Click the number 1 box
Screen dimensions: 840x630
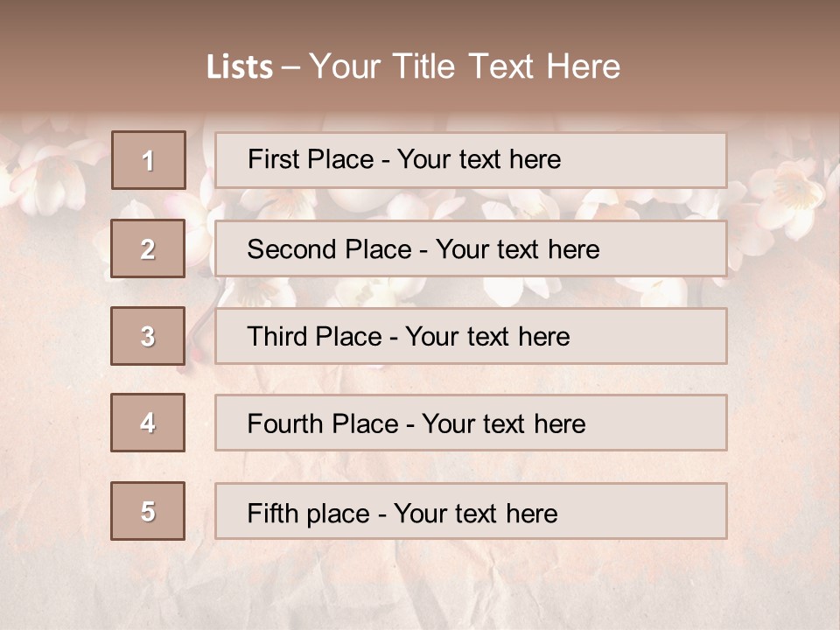tap(149, 160)
